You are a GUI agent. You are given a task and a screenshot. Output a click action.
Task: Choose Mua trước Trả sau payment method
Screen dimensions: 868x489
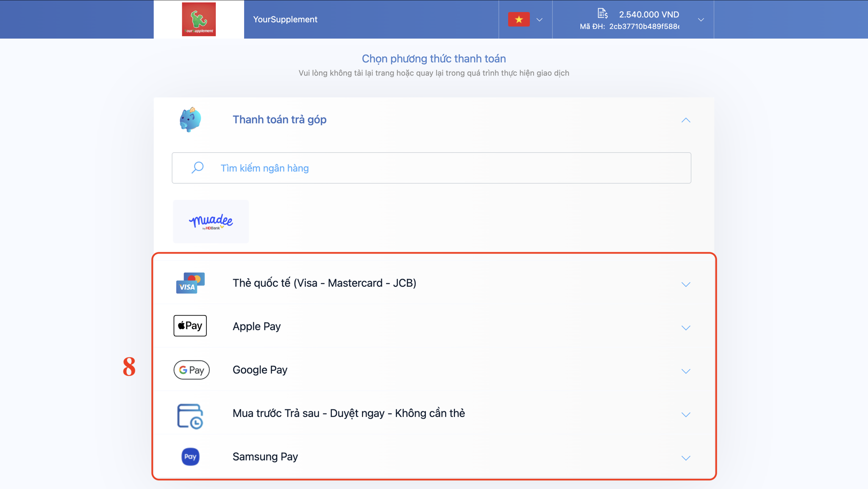click(x=348, y=413)
